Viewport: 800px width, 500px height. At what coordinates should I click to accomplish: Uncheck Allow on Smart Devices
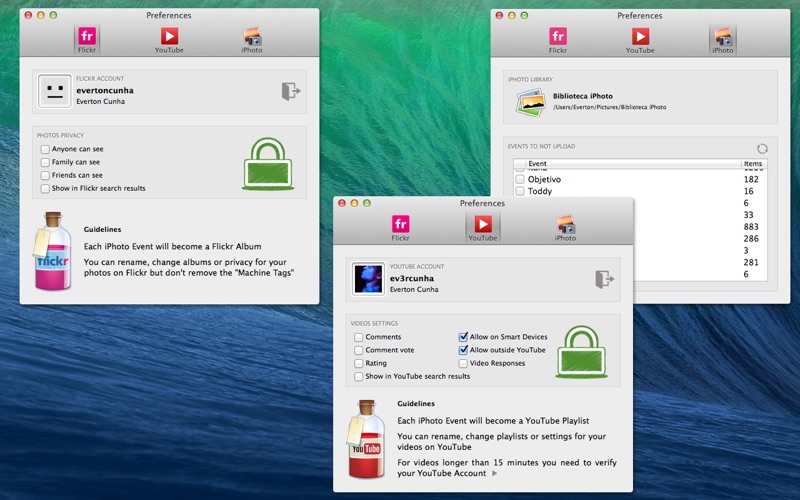tap(463, 337)
